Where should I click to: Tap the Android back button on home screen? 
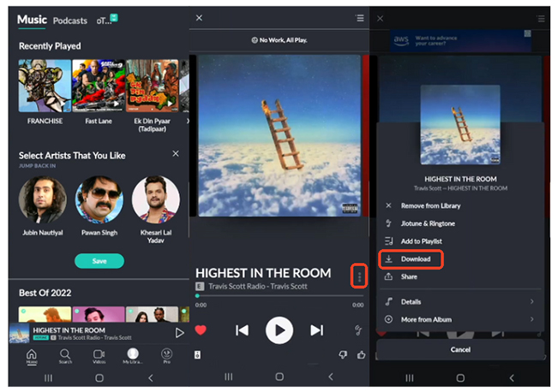coord(151,377)
